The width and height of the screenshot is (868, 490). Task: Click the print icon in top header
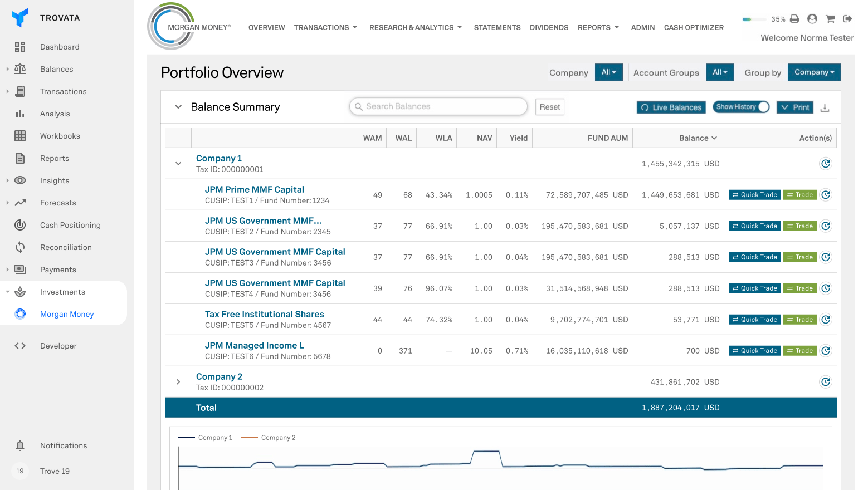[x=794, y=19]
